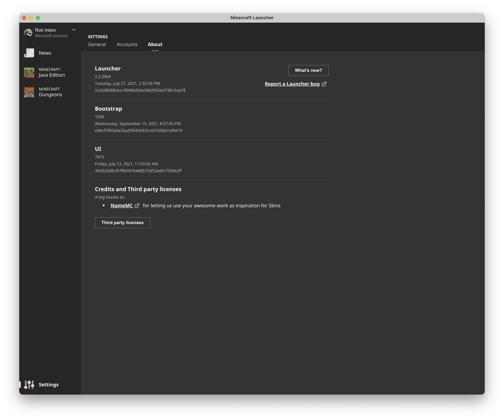This screenshot has height=420, width=504.
Task: Switch to the General settings tab
Action: coord(97,44)
